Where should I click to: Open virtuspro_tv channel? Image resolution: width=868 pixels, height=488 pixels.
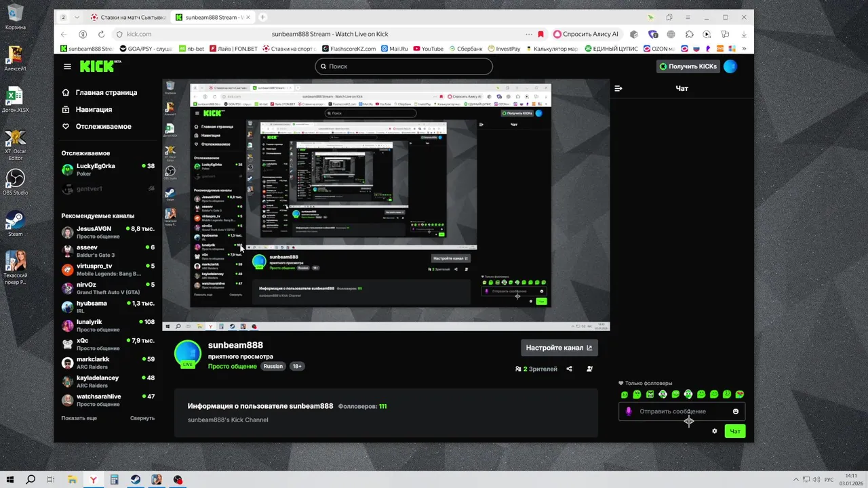click(108, 270)
